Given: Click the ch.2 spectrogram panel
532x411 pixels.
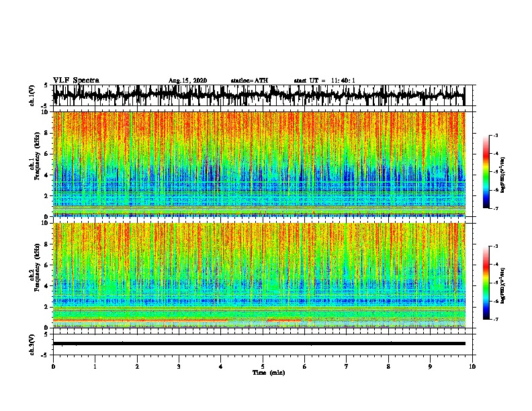Looking at the screenshot, I should coord(259,275).
